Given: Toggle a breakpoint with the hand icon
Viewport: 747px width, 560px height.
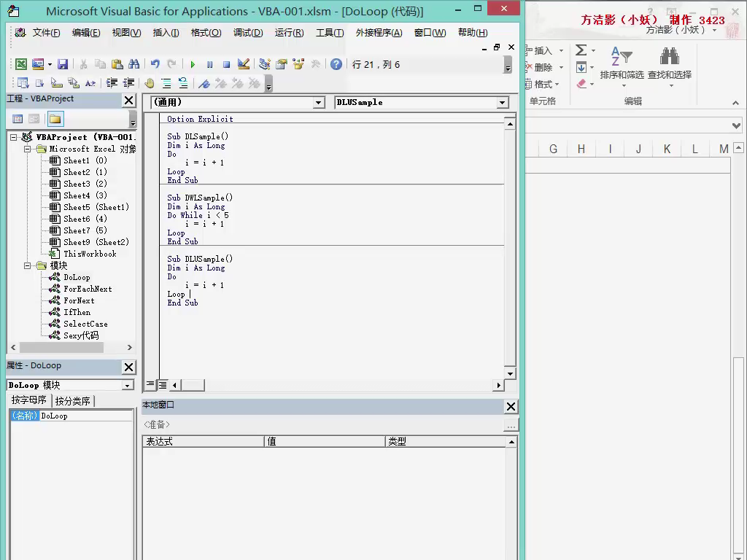Looking at the screenshot, I should click(149, 83).
